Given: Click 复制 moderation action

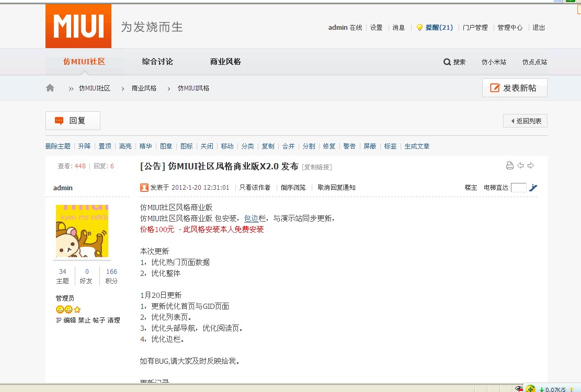Looking at the screenshot, I should (268, 146).
